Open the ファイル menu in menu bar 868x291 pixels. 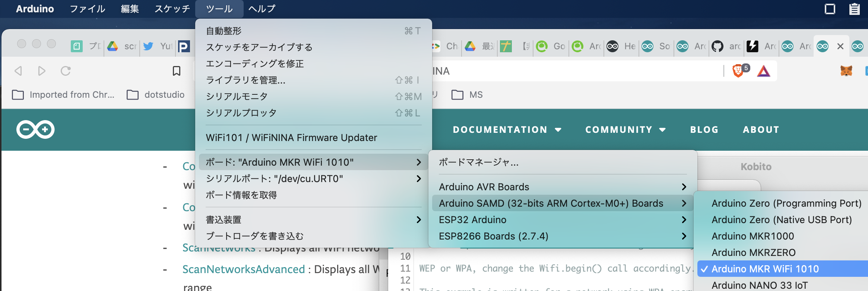coord(88,9)
